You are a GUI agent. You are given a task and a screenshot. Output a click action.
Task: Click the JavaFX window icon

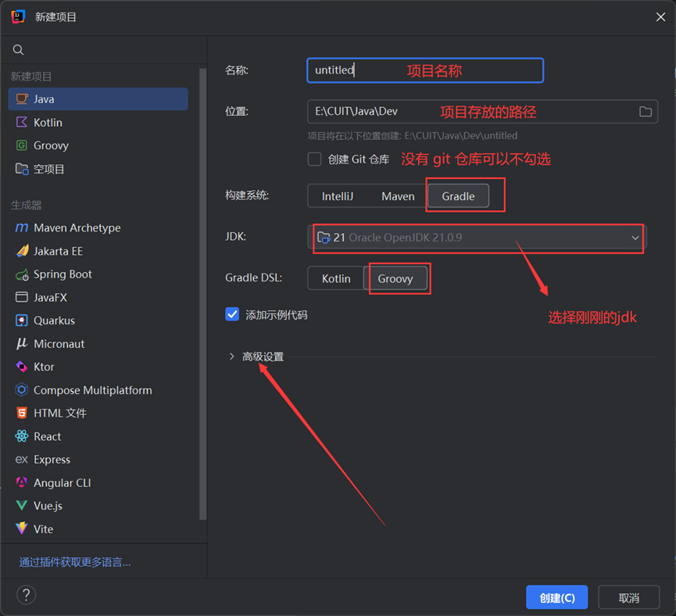point(22,297)
